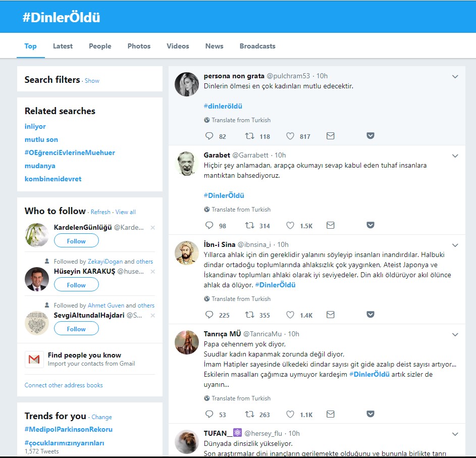The height and width of the screenshot is (458, 476).
Task: Open related search 'kombinenidevret'
Action: click(53, 179)
